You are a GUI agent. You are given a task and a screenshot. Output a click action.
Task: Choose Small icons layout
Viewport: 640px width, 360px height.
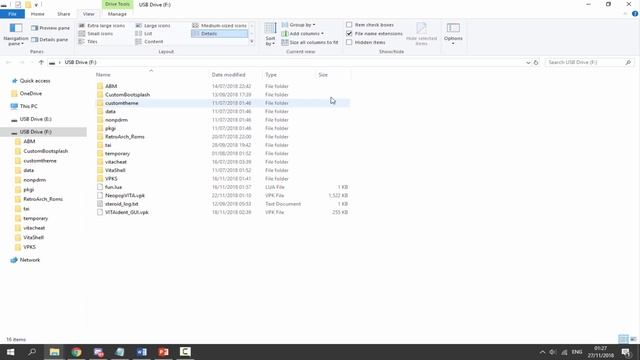(x=96, y=33)
